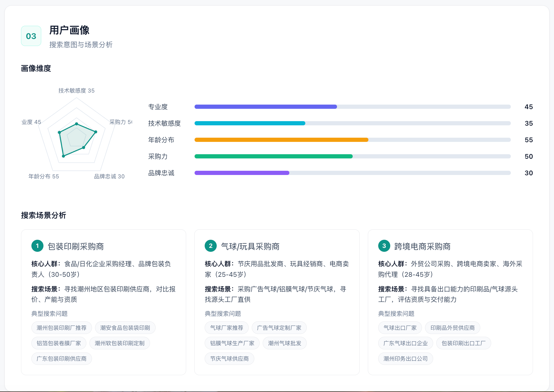Open the 印刷品外贸供应商 tag
Image resolution: width=554 pixels, height=392 pixels.
(x=453, y=328)
